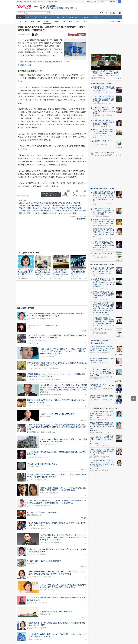Click the blue search button in the top bar
Image resolution: width=138 pixels, height=644 pixels.
click(120, 2)
